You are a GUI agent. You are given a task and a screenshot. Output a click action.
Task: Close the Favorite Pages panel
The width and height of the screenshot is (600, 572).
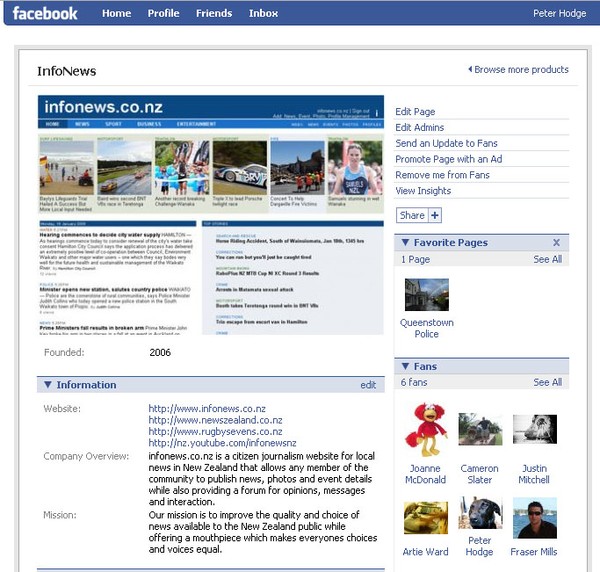557,242
